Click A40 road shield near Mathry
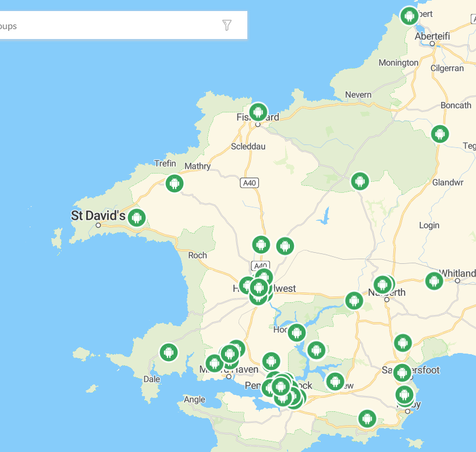 (x=250, y=183)
